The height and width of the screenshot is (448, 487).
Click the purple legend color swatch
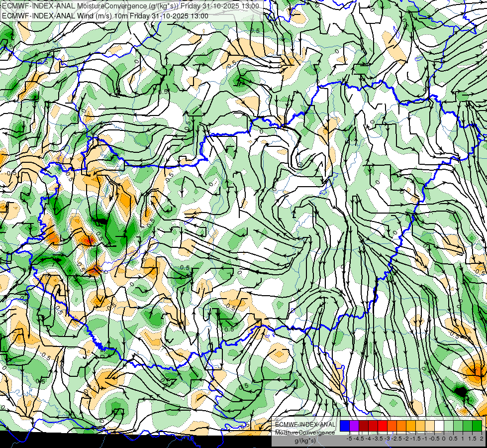(x=354, y=426)
